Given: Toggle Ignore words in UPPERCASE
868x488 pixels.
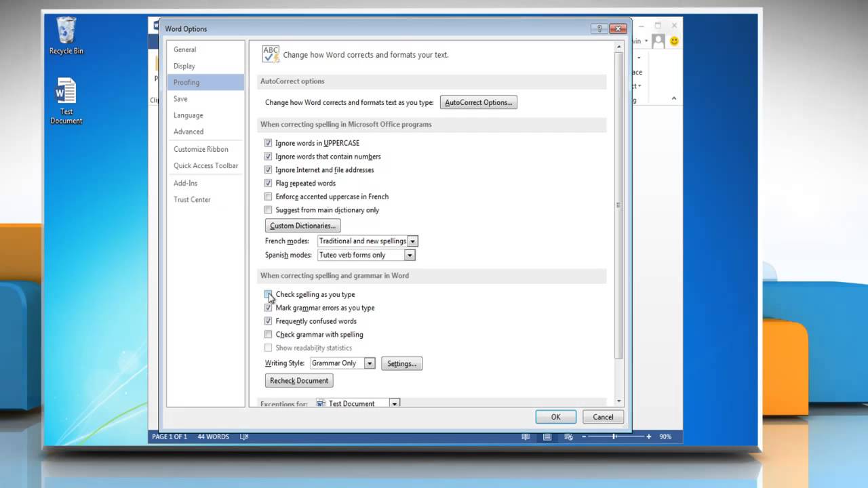Looking at the screenshot, I should 269,143.
